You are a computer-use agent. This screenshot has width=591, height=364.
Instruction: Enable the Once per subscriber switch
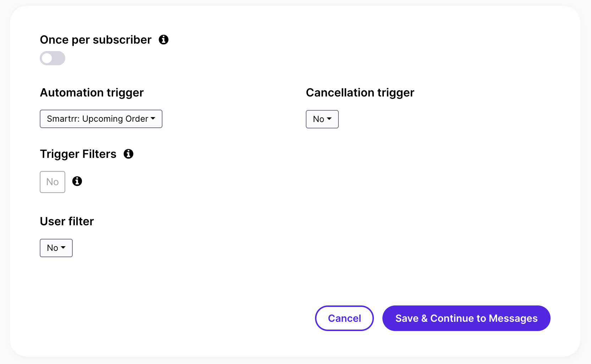coord(53,58)
